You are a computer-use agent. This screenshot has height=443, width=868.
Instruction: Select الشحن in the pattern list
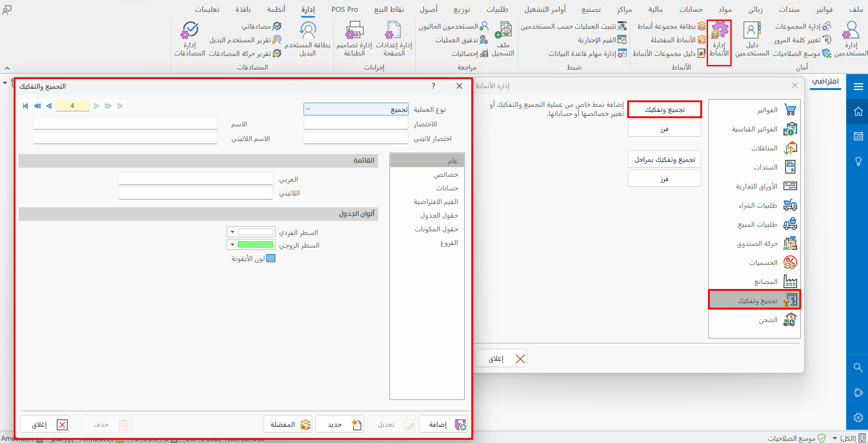754,320
